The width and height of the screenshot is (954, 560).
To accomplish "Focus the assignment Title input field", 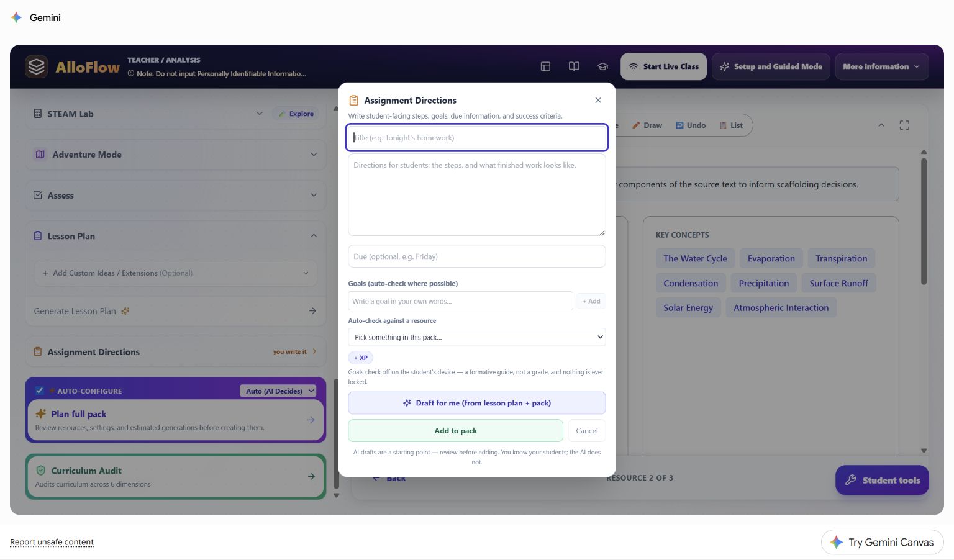I will (x=476, y=138).
